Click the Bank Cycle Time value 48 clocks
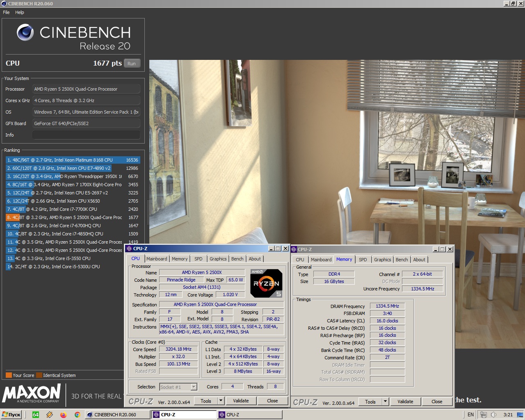This screenshot has width=525, height=420. click(387, 350)
